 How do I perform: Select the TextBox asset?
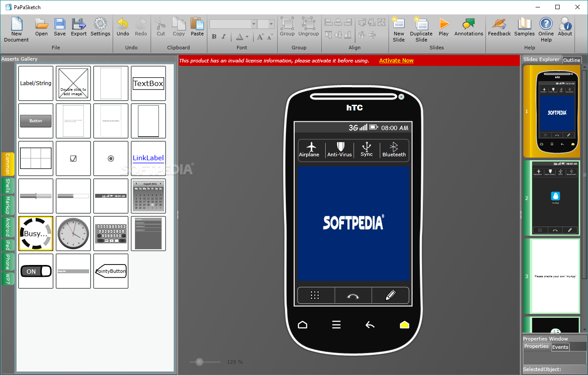148,83
